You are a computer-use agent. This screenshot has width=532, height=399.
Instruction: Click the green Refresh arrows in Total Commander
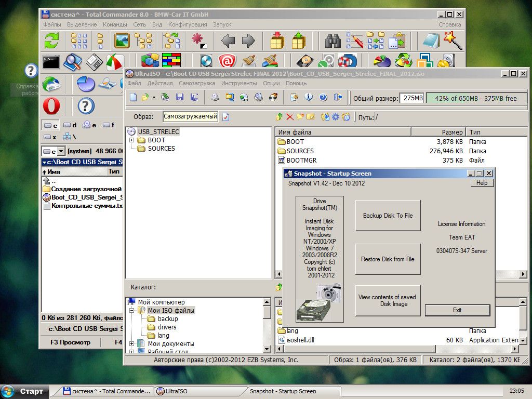point(51,41)
